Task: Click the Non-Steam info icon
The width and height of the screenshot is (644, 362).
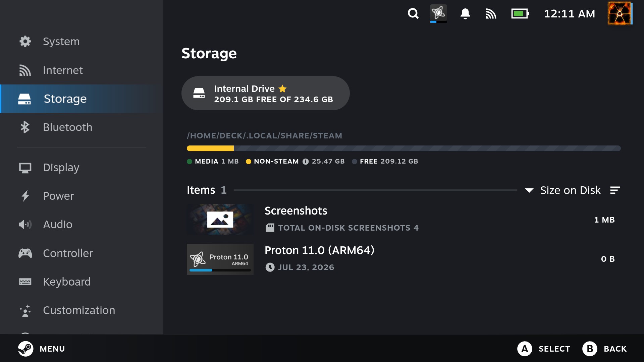Action: point(305,162)
